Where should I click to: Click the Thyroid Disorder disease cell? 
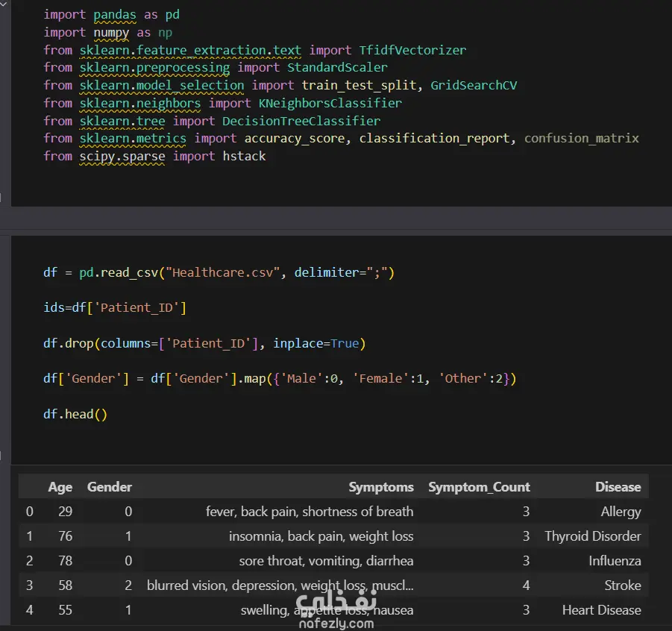[x=592, y=536]
